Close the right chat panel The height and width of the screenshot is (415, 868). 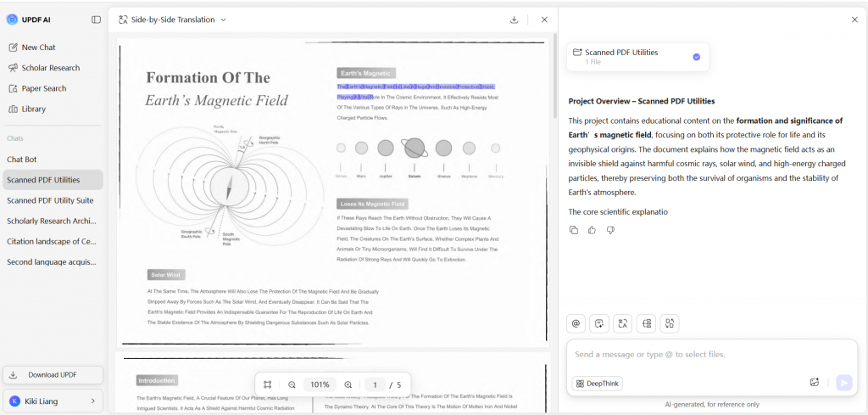pos(854,20)
